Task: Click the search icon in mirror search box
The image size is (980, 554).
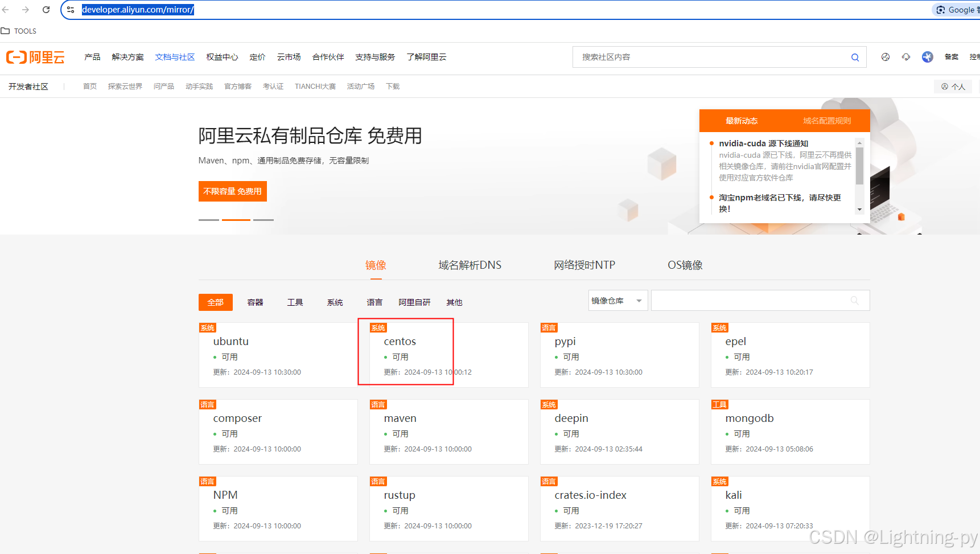Action: 854,301
